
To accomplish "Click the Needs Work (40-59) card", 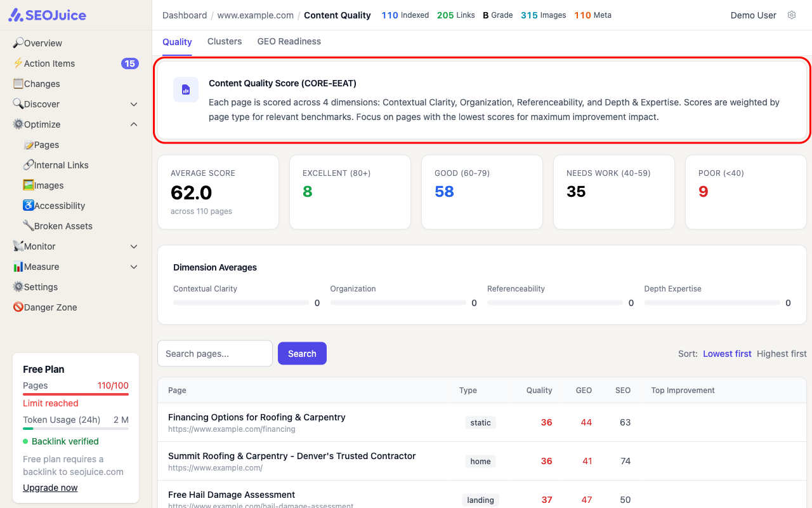I will click(x=614, y=192).
